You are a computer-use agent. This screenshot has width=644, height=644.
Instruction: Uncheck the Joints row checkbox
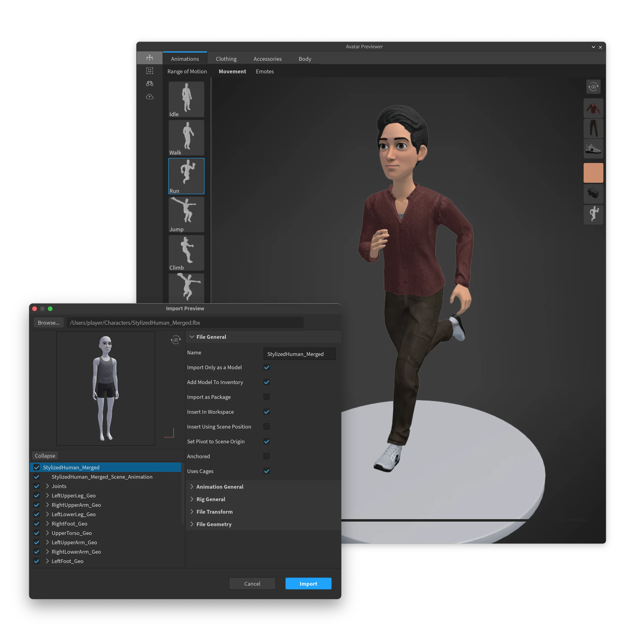pos(37,486)
